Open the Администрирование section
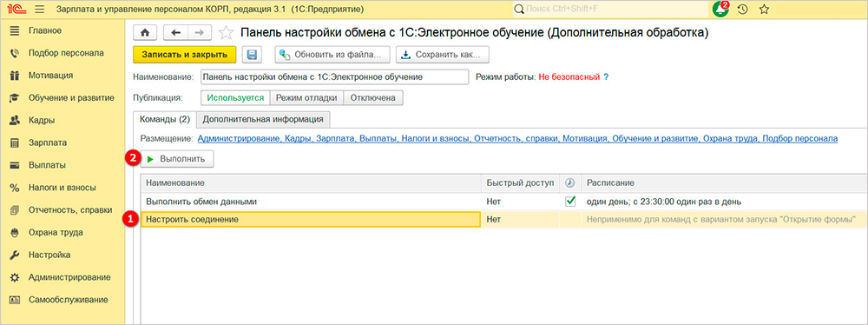The height and width of the screenshot is (325, 868). 69,278
